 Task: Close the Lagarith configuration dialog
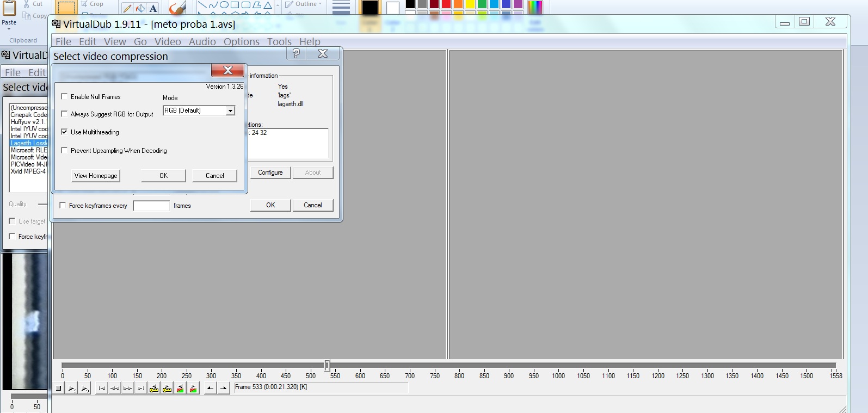pyautogui.click(x=228, y=70)
